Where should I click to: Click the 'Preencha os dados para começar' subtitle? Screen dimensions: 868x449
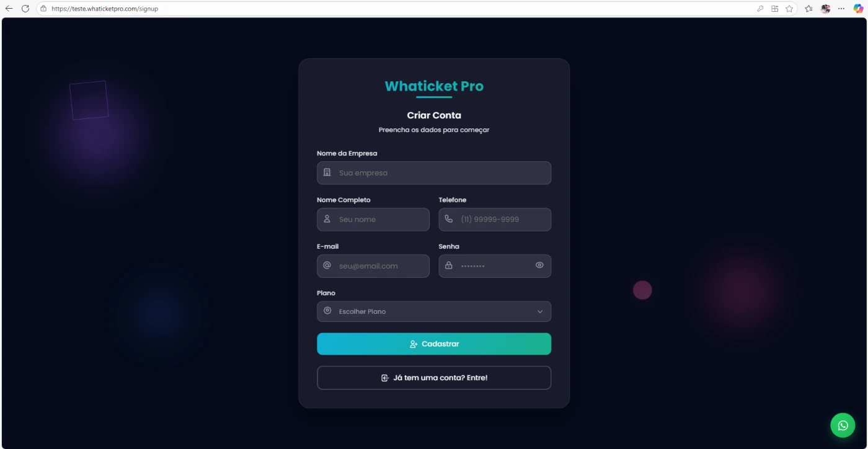[434, 130]
